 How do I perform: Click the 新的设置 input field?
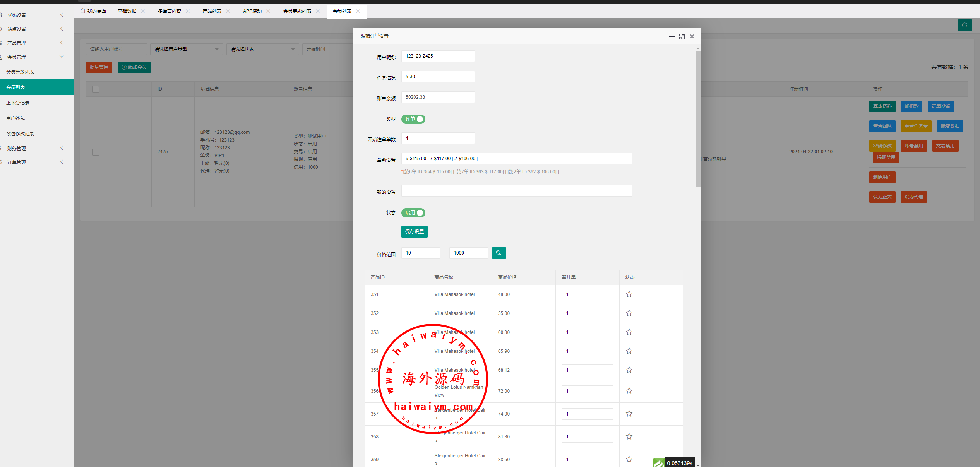(x=516, y=191)
